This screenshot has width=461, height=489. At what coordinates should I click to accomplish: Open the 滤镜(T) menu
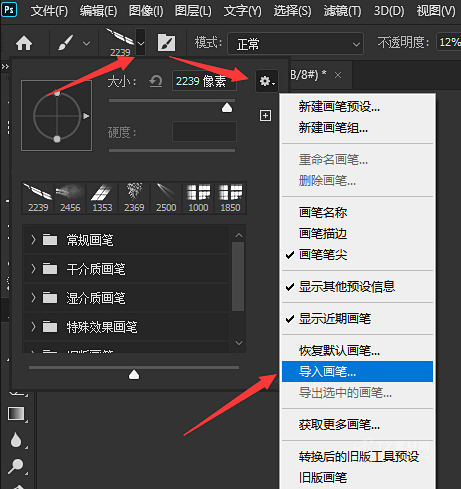point(342,11)
